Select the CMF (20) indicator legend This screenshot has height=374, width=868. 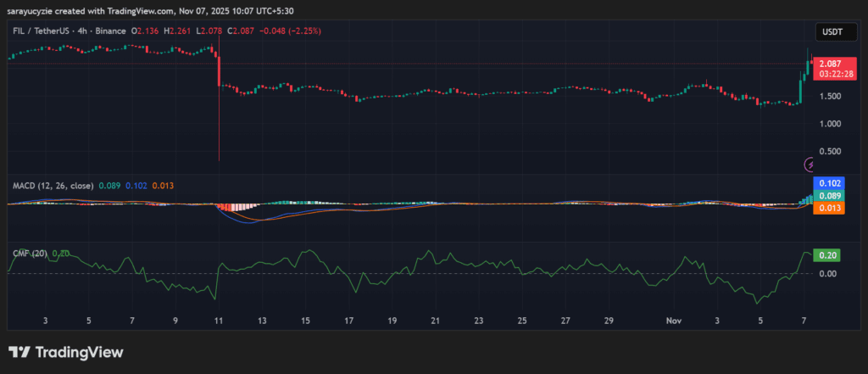29,253
